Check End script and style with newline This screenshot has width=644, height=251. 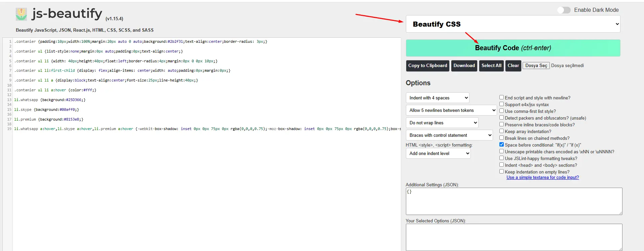tap(501, 97)
